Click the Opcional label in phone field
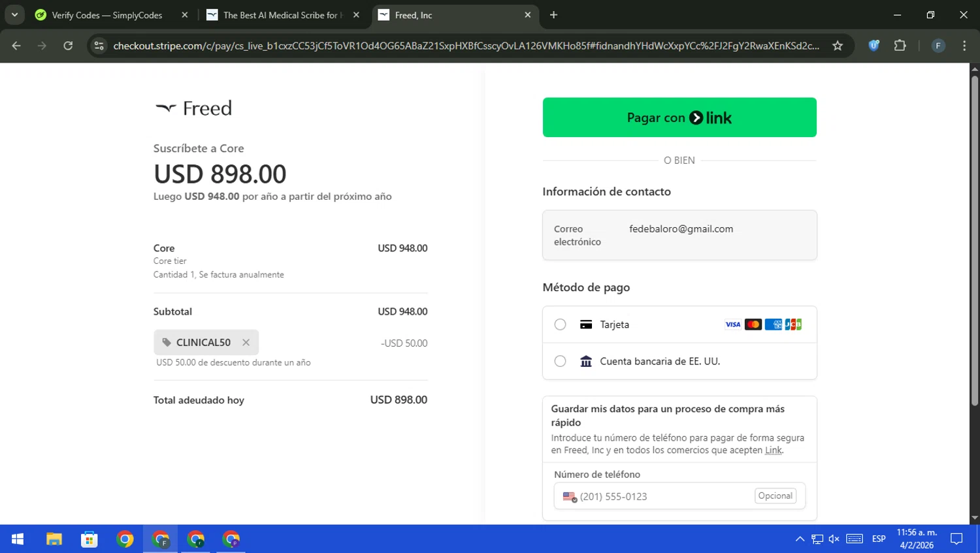 776,496
